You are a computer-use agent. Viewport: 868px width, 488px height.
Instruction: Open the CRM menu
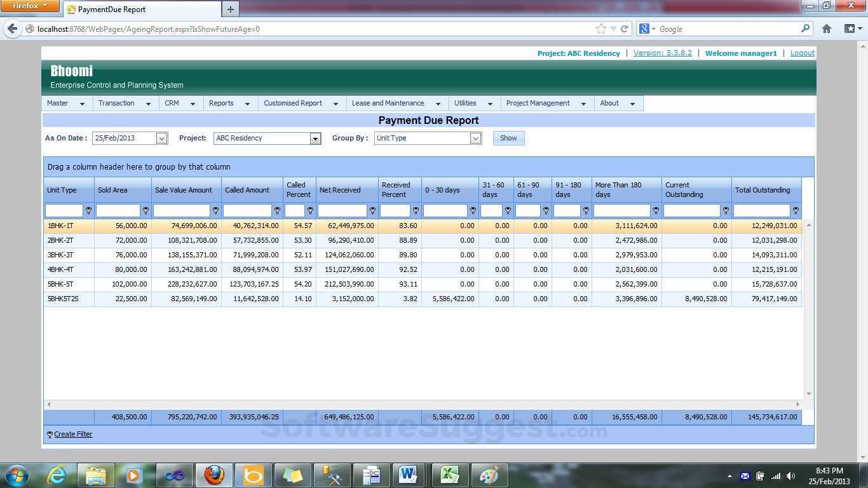[x=181, y=103]
